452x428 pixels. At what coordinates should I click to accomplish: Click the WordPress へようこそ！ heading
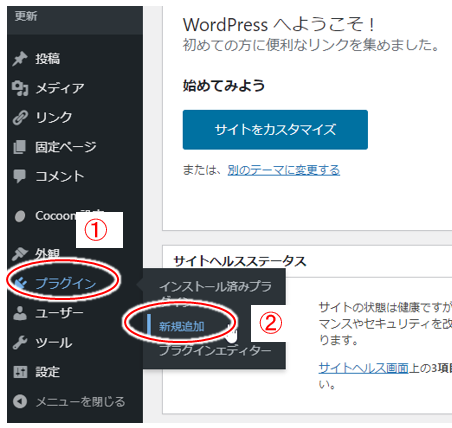pos(279,24)
